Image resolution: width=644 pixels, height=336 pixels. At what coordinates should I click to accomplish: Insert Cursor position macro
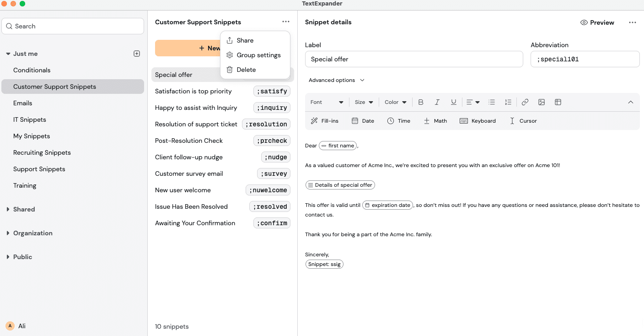point(523,121)
